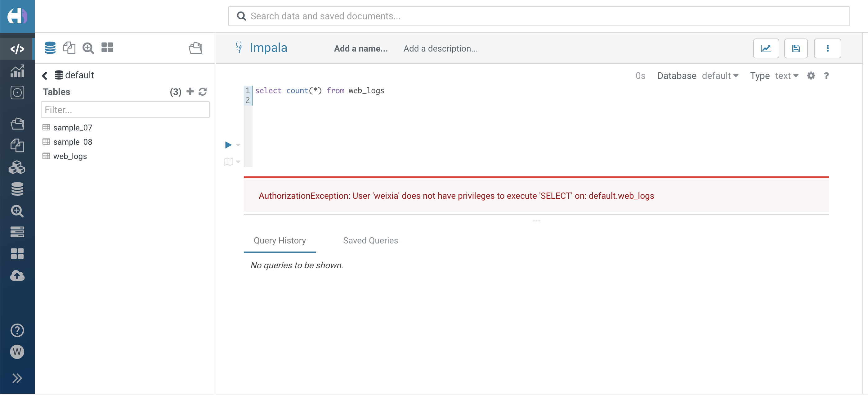868x395 pixels.
Task: Click the save document icon
Action: point(797,48)
